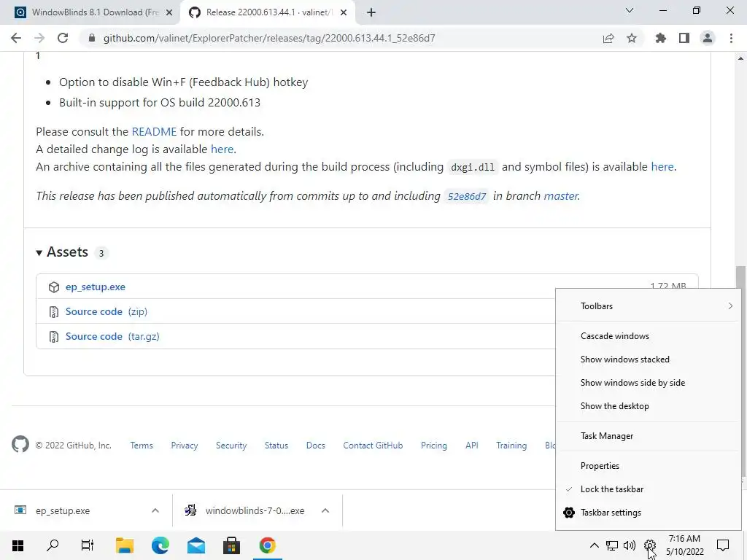Open Taskbar settings
The height and width of the screenshot is (560, 747).
click(649, 513)
